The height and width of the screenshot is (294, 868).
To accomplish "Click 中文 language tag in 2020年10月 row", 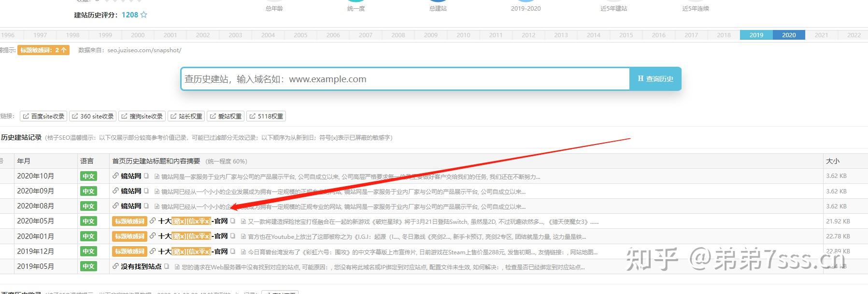I will 88,176.
